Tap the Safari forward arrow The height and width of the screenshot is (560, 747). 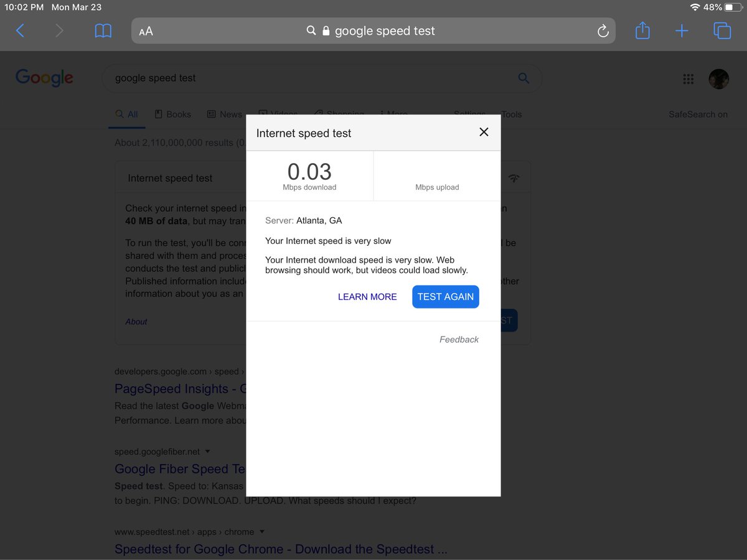pyautogui.click(x=59, y=30)
